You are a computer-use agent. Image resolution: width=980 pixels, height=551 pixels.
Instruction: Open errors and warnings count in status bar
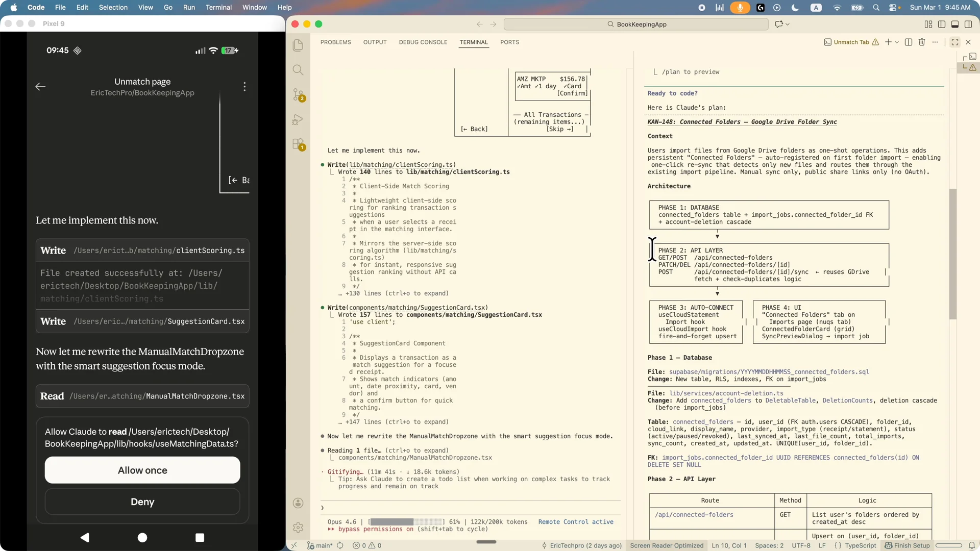[367, 545]
